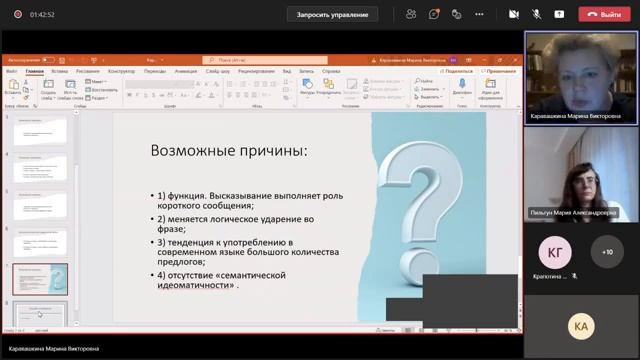This screenshot has height=360, width=640.
Task: Toggle the camera in Teams toolbar
Action: click(x=513, y=14)
